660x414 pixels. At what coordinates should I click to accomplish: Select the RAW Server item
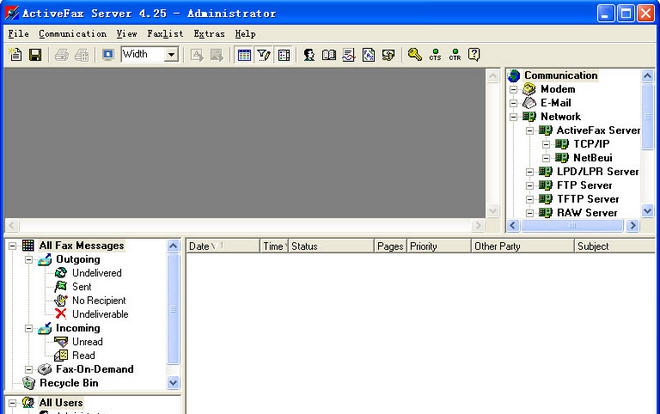coord(587,213)
